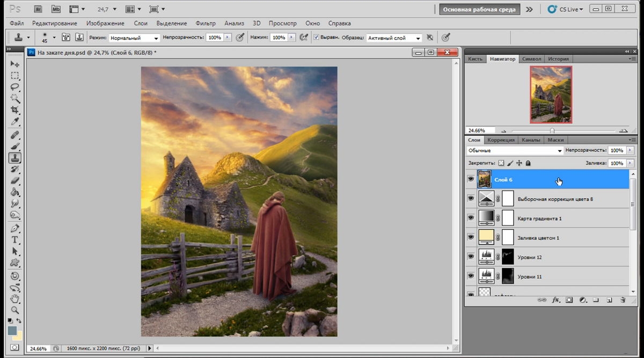
Task: Open the Clone Source panel button
Action: coord(79,38)
